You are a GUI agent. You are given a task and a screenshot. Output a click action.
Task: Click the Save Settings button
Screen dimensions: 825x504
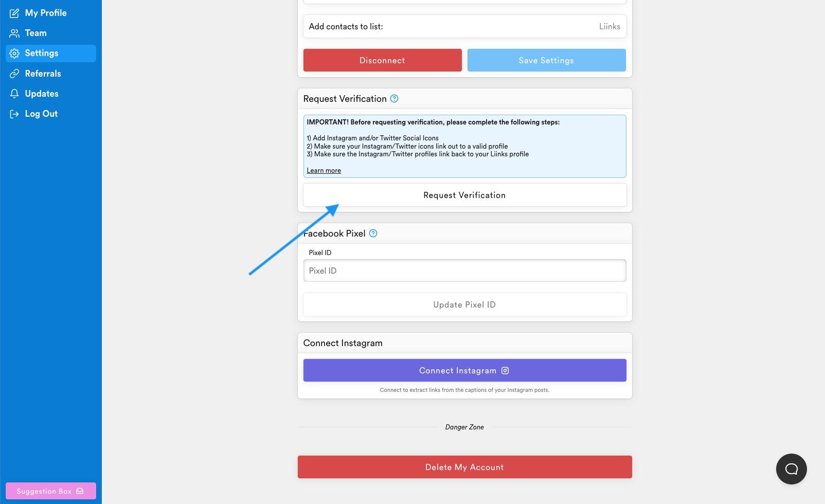[x=546, y=61]
